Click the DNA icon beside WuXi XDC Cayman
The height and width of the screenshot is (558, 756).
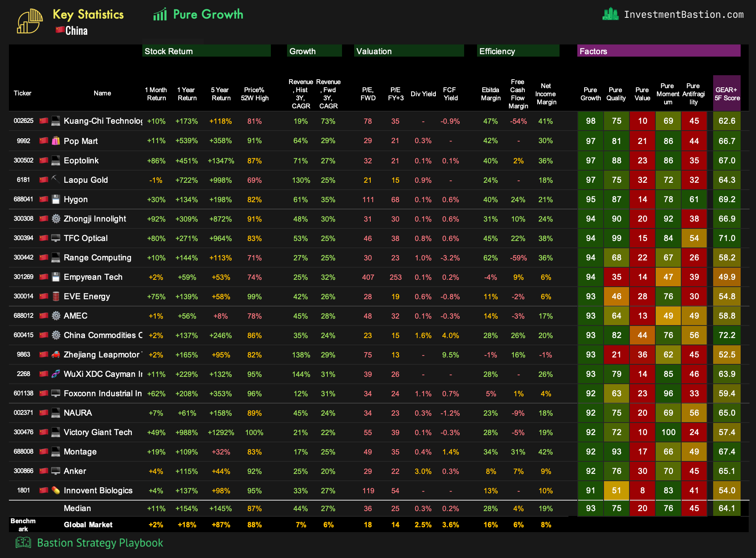pos(56,374)
